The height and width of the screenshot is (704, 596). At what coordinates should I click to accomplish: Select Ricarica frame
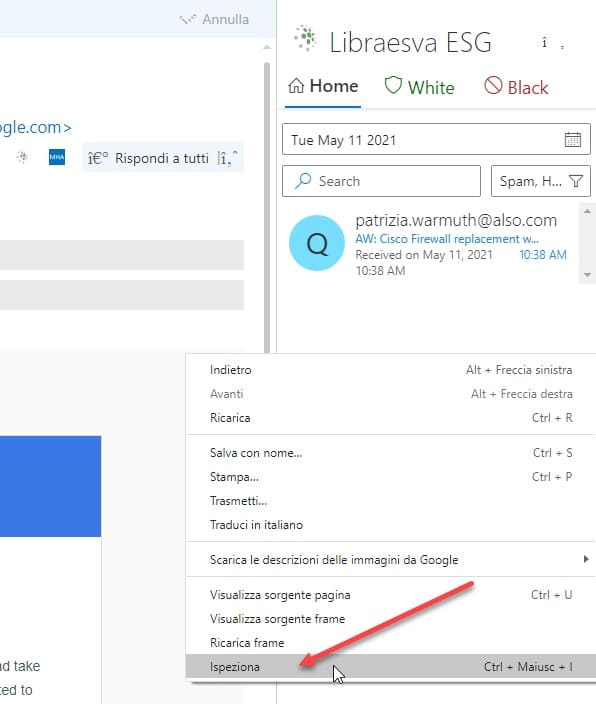[x=391, y=643]
